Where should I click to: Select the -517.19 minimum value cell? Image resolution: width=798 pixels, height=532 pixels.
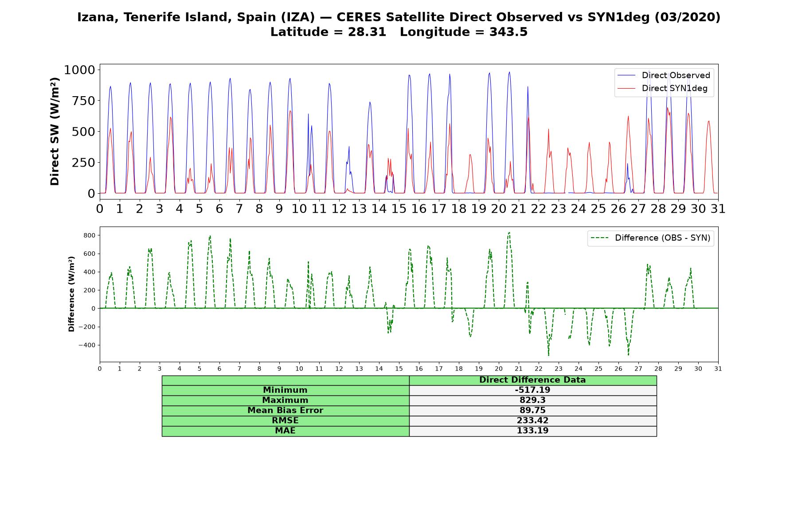[x=532, y=390]
